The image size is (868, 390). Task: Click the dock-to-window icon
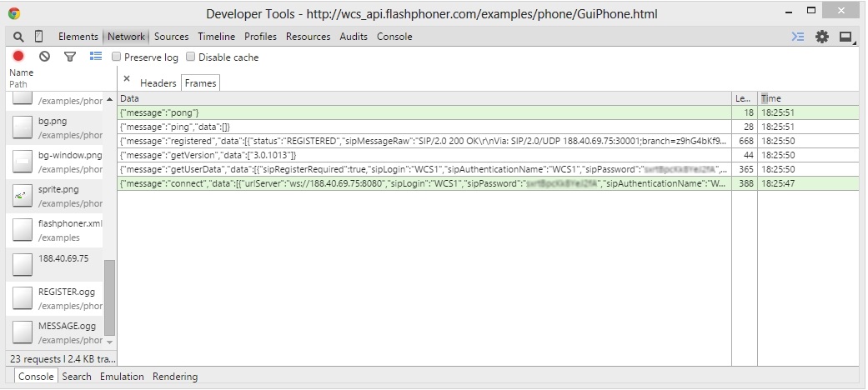point(845,37)
